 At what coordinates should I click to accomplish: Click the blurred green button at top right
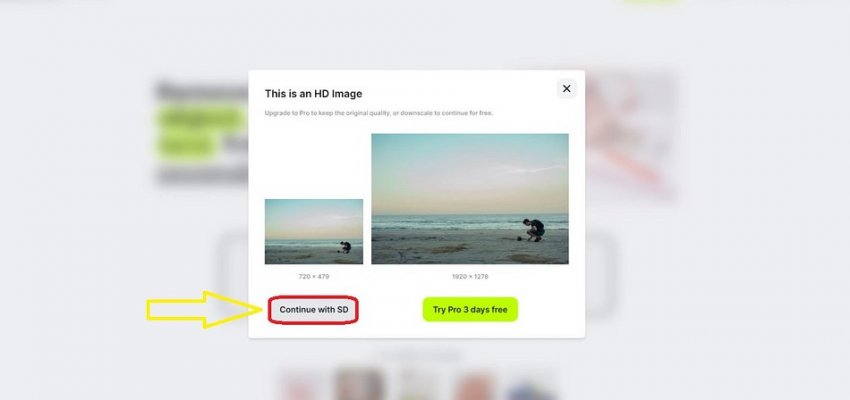tap(649, 2)
